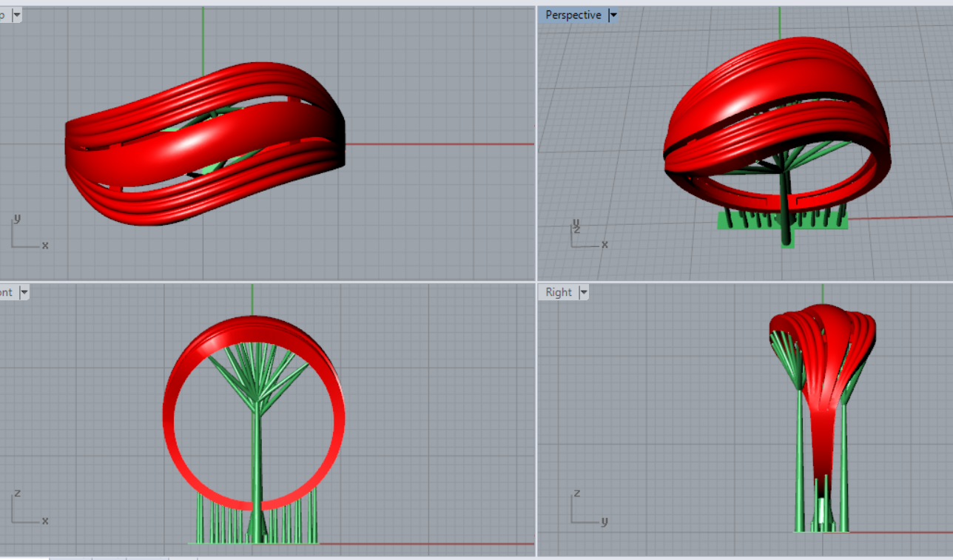Open the Right viewport dropdown arrow
This screenshot has width=953, height=560.
[584, 292]
